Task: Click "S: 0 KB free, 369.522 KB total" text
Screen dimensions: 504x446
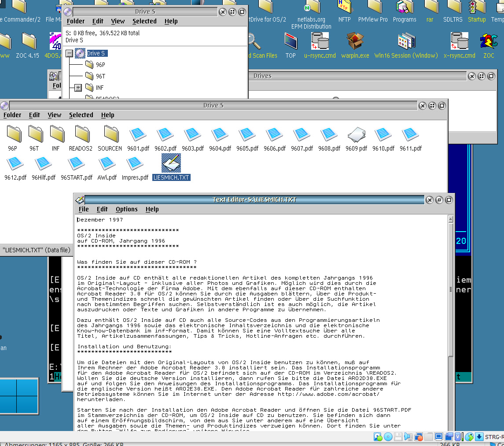Action: point(103,33)
